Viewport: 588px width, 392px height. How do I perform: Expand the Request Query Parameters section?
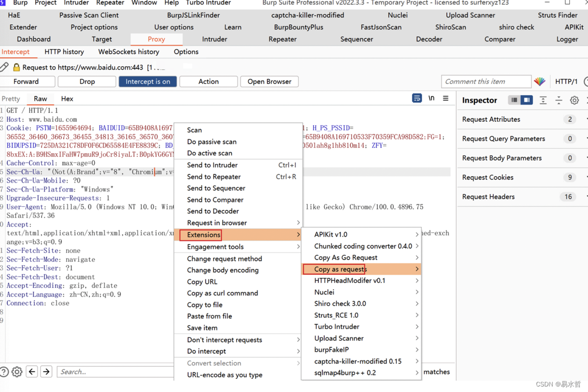[x=523, y=139]
